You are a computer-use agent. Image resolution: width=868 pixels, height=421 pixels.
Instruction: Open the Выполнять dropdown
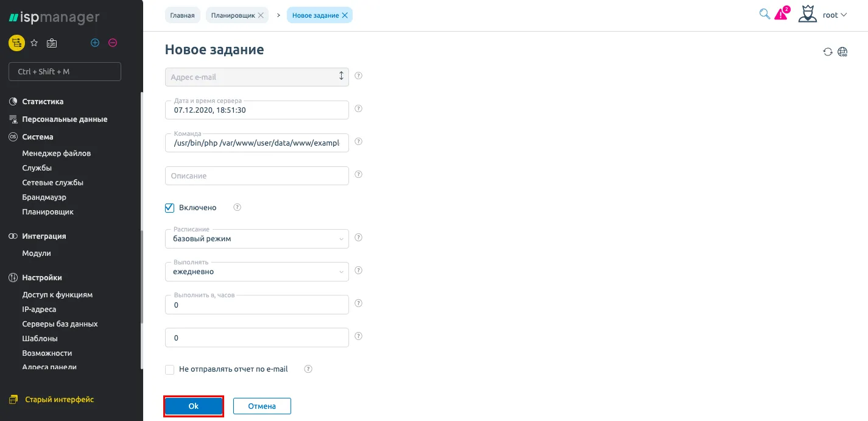coord(256,272)
